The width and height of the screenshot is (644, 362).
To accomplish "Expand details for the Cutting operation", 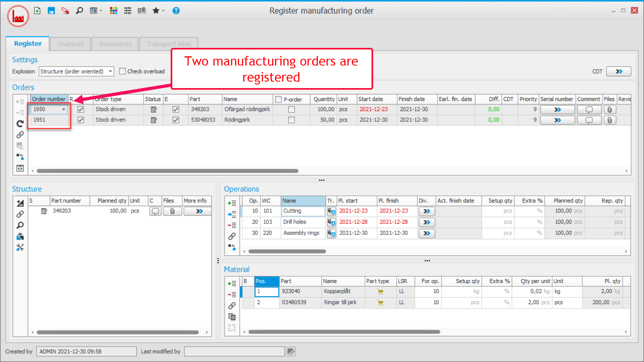I will [x=426, y=211].
